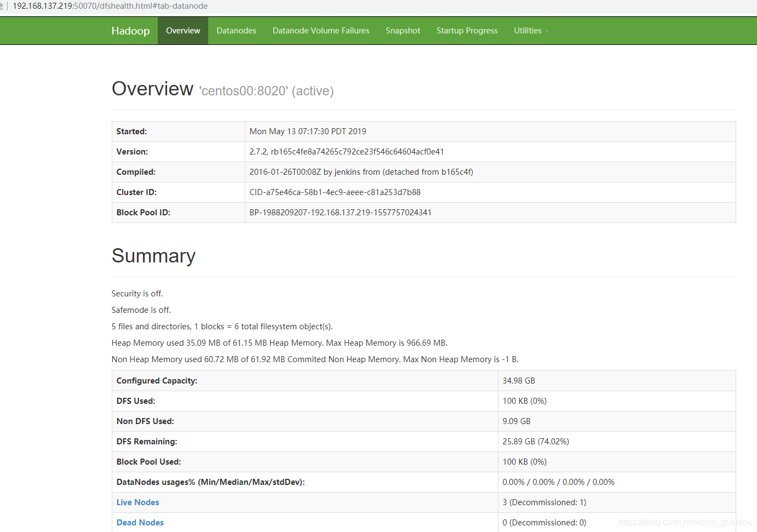Click the Summary section heading
Screen dimensions: 757x532
153,256
